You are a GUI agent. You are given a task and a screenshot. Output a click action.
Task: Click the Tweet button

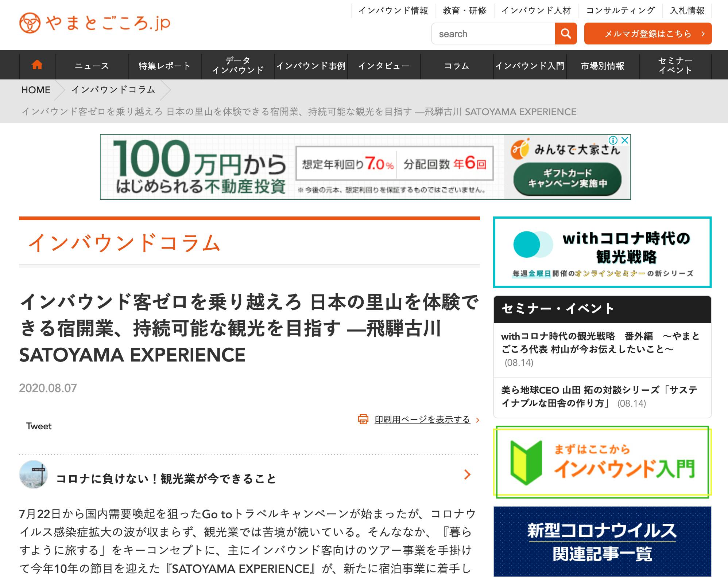39,426
